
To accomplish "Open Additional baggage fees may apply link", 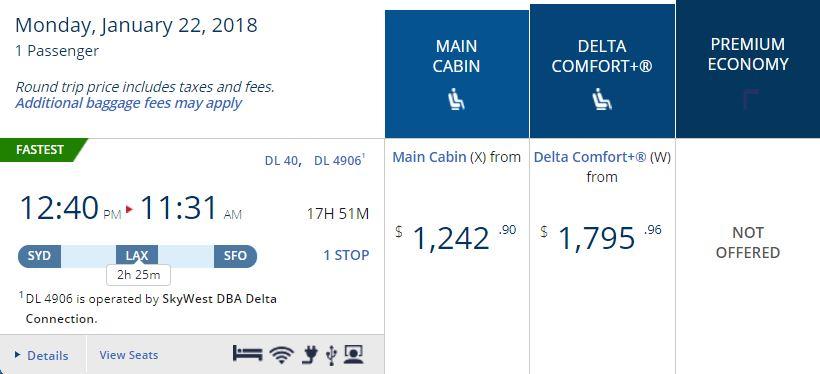I will [129, 103].
